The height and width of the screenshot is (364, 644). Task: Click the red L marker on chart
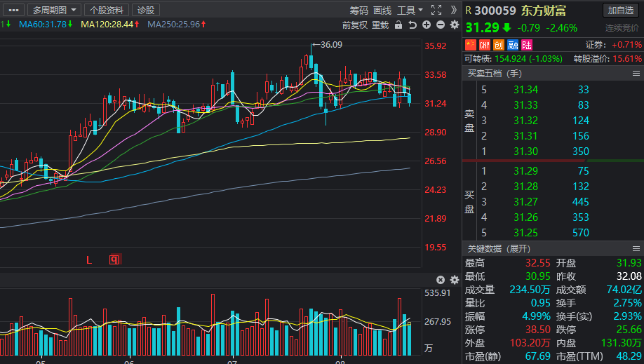[89, 259]
